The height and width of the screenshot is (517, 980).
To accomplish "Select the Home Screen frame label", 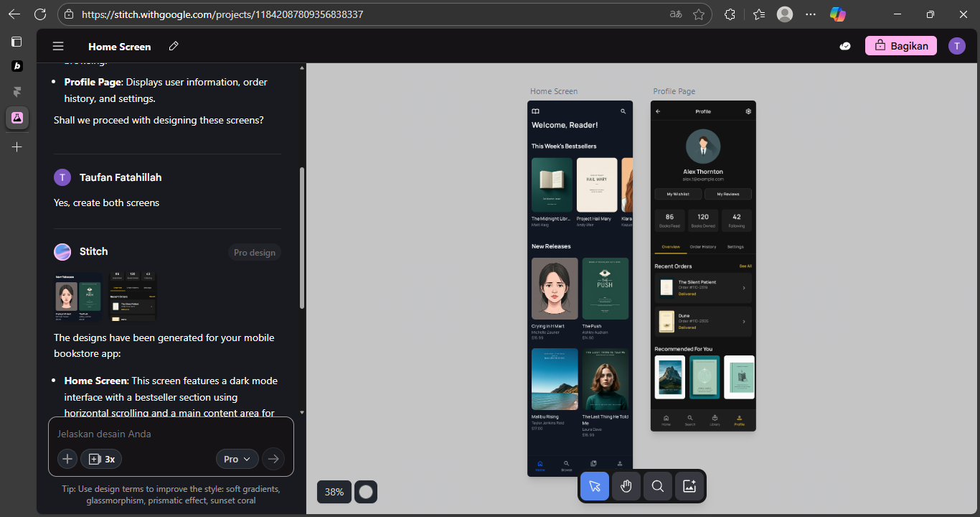I will tap(554, 91).
